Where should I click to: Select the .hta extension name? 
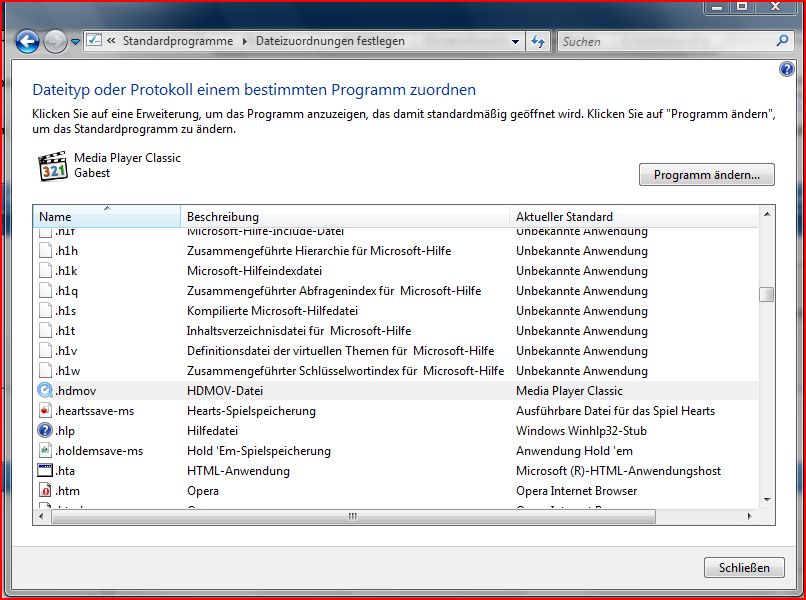(65, 471)
